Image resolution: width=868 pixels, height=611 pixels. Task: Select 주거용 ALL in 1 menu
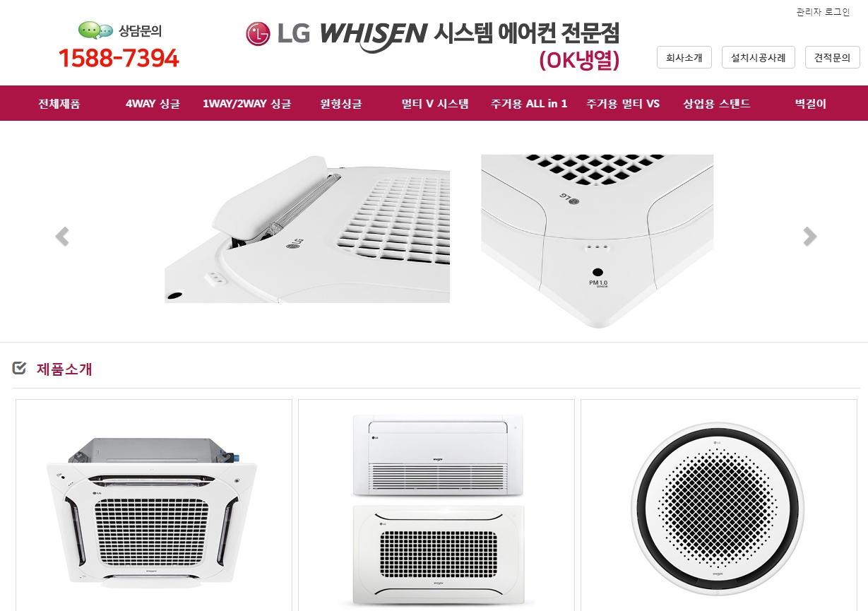(x=529, y=104)
